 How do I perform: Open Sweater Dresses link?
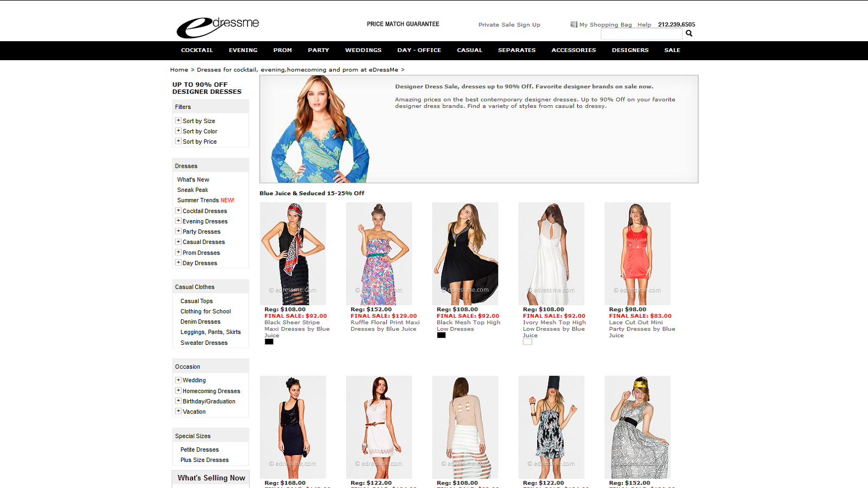[204, 343]
